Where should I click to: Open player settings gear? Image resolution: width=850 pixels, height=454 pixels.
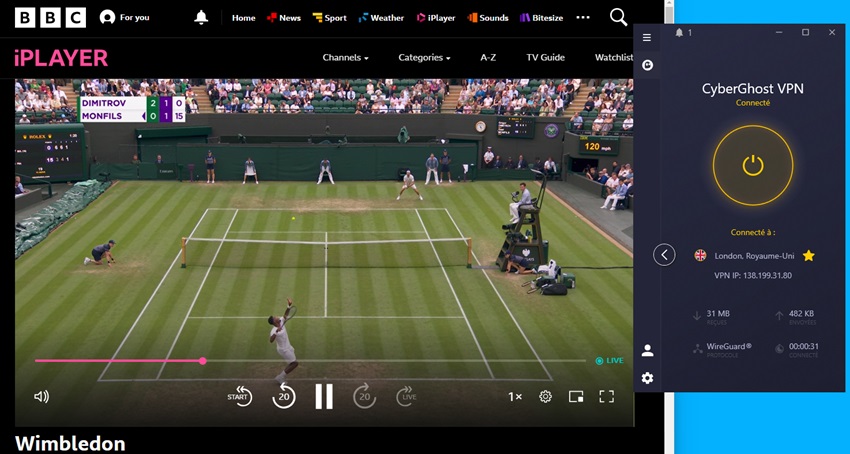(x=545, y=397)
